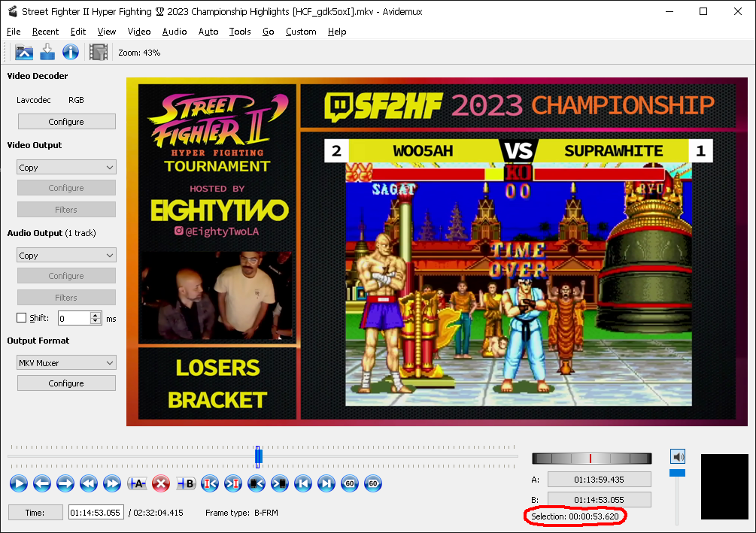Delete the selection with the red X icon
756x533 pixels.
click(161, 483)
